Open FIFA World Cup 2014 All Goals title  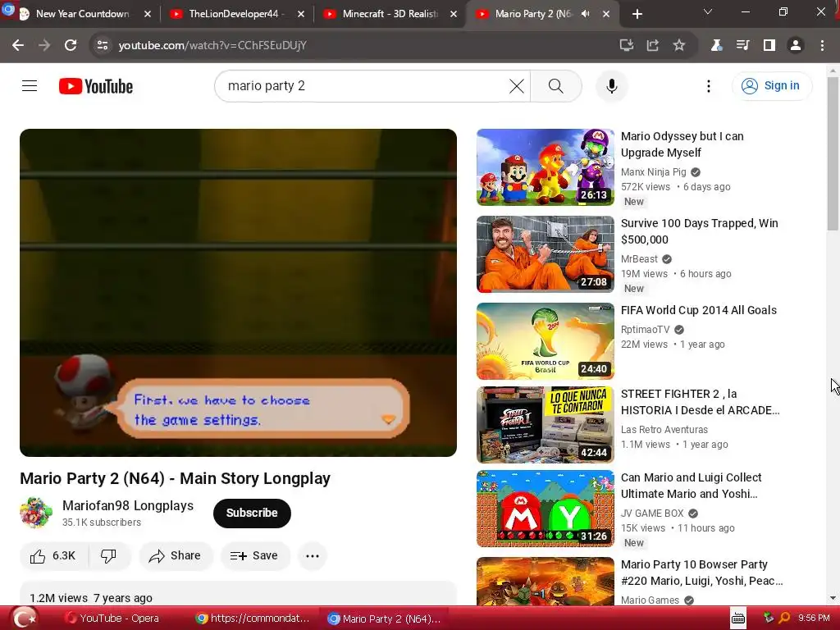coord(699,310)
